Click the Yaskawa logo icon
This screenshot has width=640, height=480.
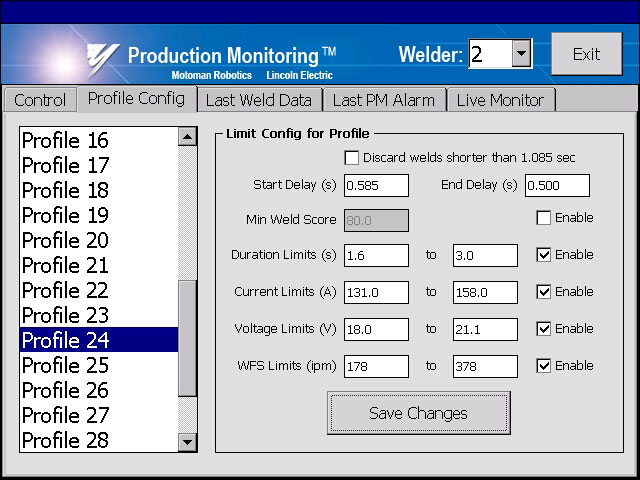[102, 58]
